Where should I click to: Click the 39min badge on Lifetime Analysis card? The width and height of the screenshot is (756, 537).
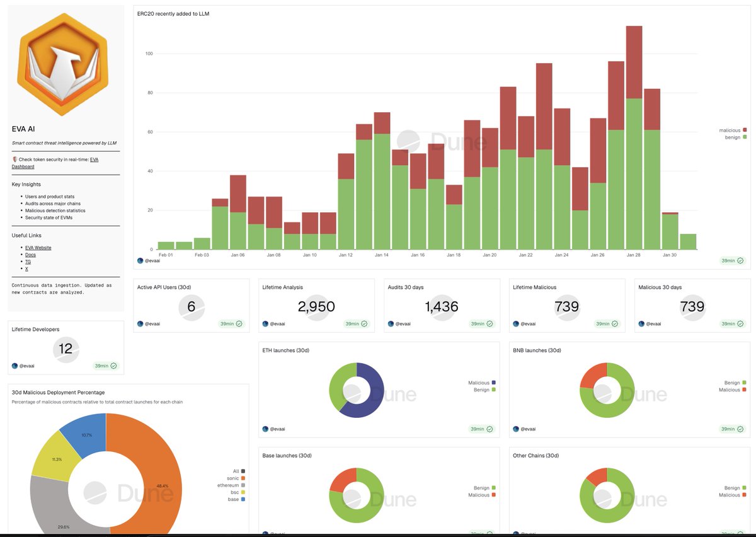pyautogui.click(x=356, y=323)
